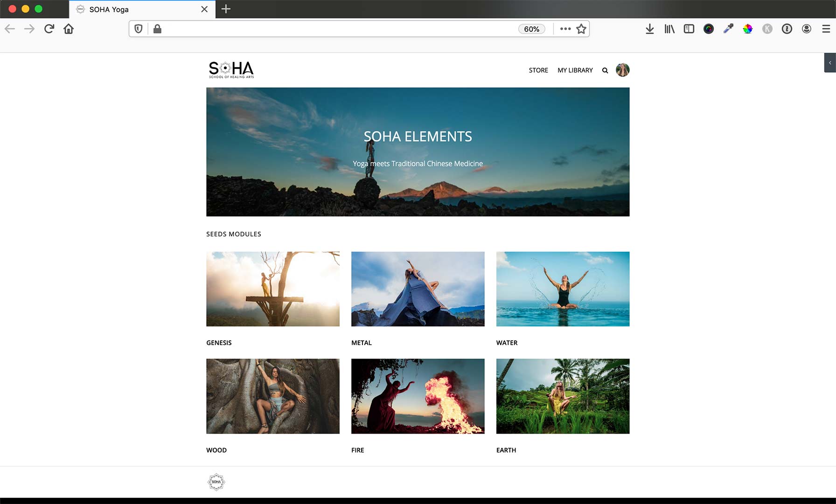This screenshot has height=504, width=836.
Task: Click the METAL title link
Action: [x=362, y=343]
